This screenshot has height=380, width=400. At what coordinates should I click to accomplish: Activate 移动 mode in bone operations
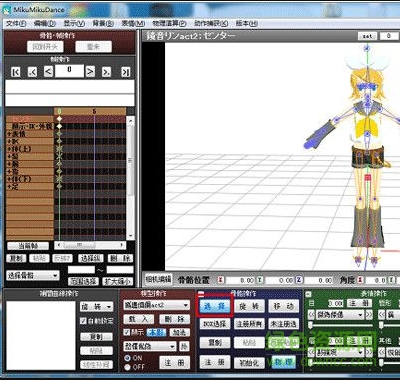click(284, 306)
